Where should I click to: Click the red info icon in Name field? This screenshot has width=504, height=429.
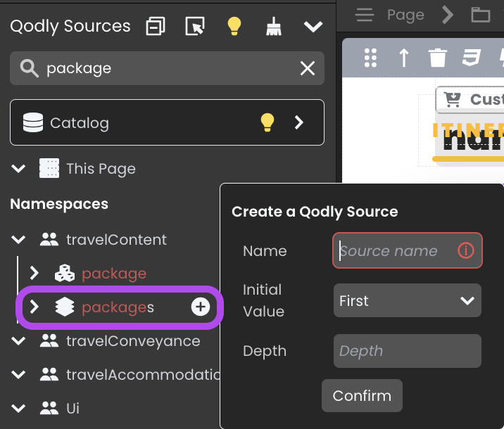(466, 250)
